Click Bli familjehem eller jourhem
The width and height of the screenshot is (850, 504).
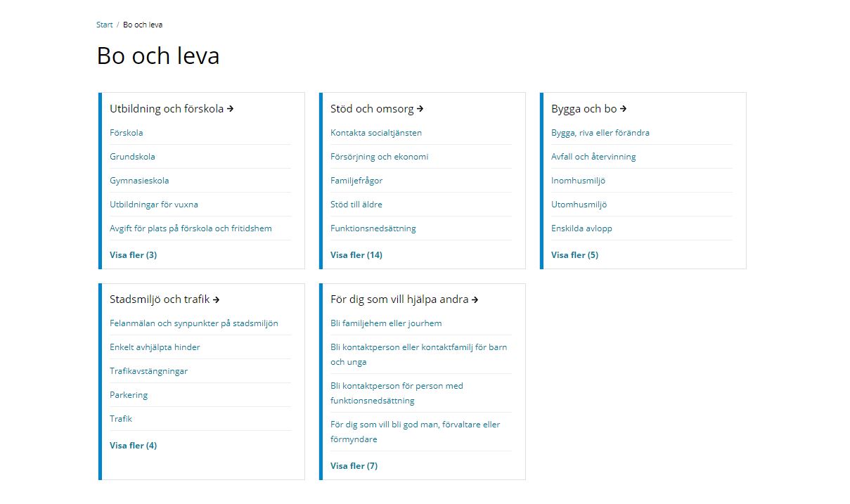(x=386, y=323)
